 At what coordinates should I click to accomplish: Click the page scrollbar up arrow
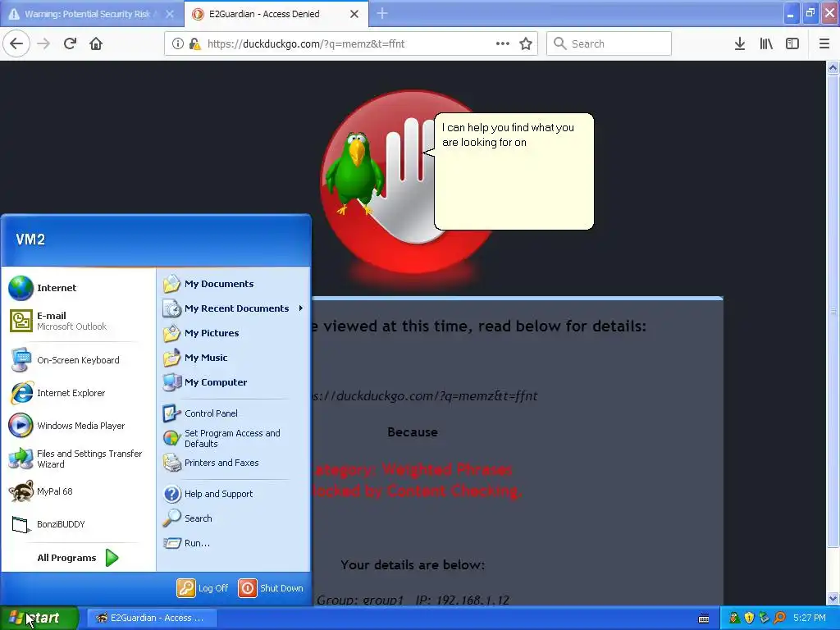point(833,67)
